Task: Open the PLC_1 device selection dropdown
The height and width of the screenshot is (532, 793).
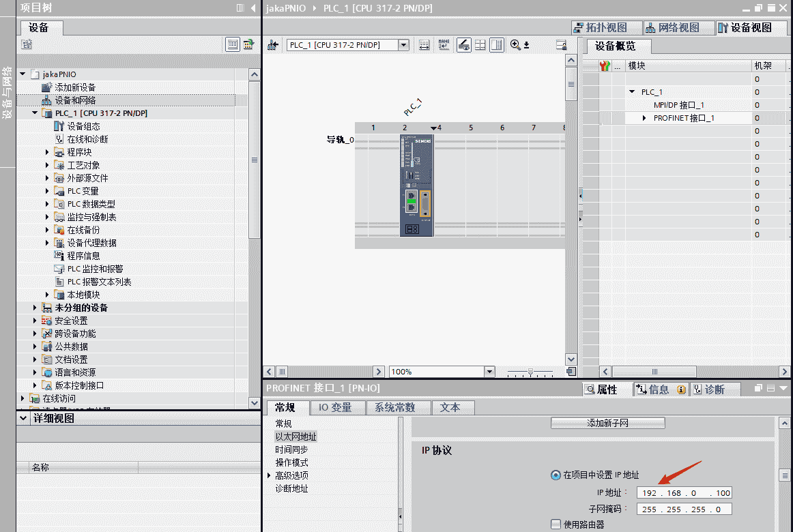Action: point(403,45)
